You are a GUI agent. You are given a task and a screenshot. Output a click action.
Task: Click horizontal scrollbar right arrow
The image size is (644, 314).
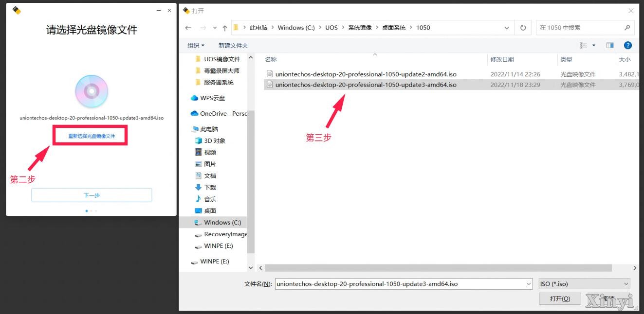[x=635, y=268]
